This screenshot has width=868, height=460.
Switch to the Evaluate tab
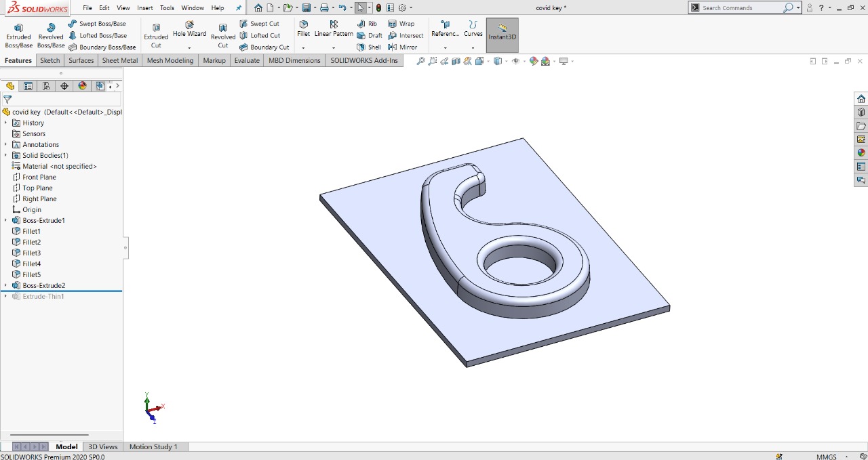tap(247, 60)
